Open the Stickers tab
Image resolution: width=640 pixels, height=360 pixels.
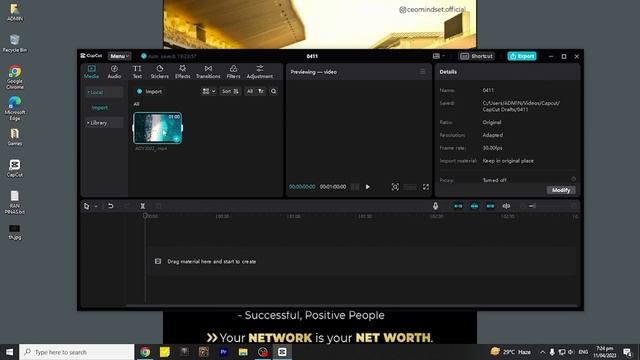(160, 71)
